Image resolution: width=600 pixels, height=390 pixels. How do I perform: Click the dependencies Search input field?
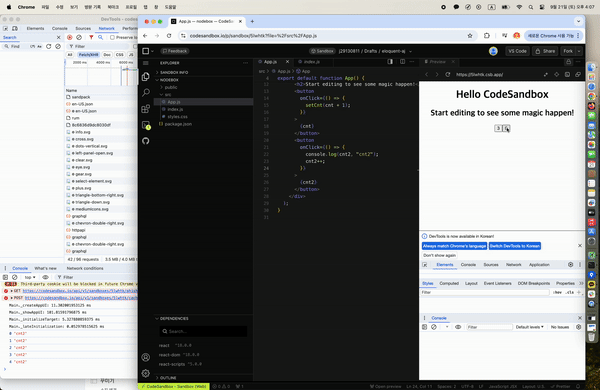pos(203,331)
